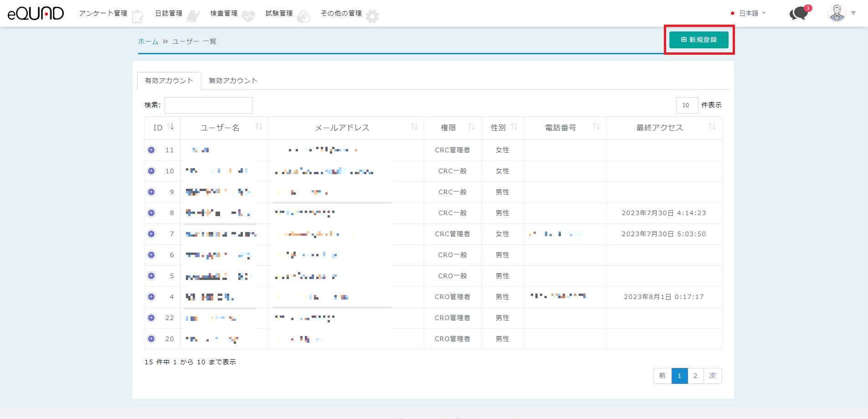
Task: Click the user avatar icon
Action: pyautogui.click(x=837, y=13)
